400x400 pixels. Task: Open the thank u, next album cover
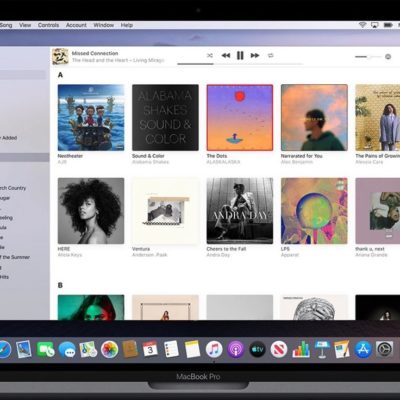pos(378,211)
